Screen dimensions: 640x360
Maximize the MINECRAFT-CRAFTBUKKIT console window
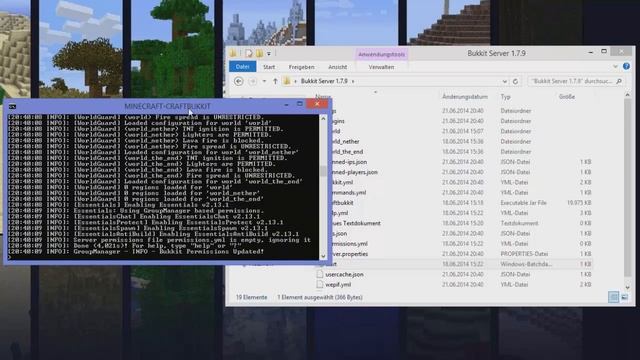pyautogui.click(x=300, y=104)
